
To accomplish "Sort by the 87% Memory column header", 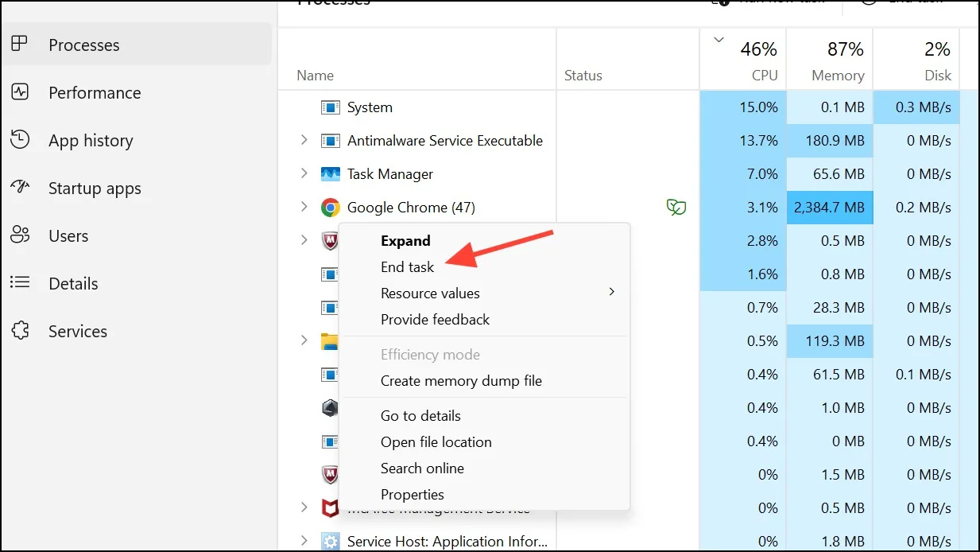I will pos(830,60).
